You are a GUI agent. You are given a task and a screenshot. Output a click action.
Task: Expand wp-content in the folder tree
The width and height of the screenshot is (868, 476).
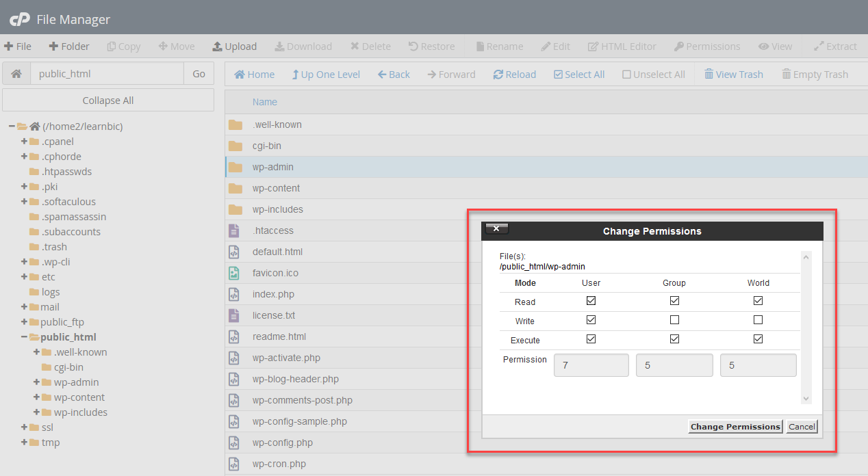(36, 397)
